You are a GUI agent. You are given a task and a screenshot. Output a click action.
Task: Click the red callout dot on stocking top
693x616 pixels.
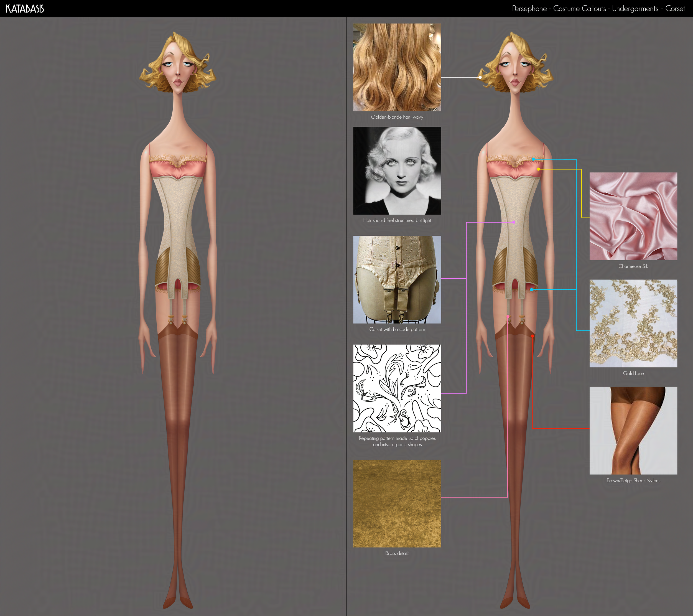pos(533,336)
